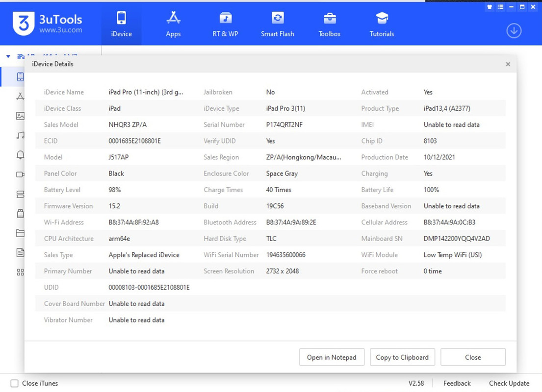Open the More grid sidebar icon
542x392 pixels.
point(21,272)
